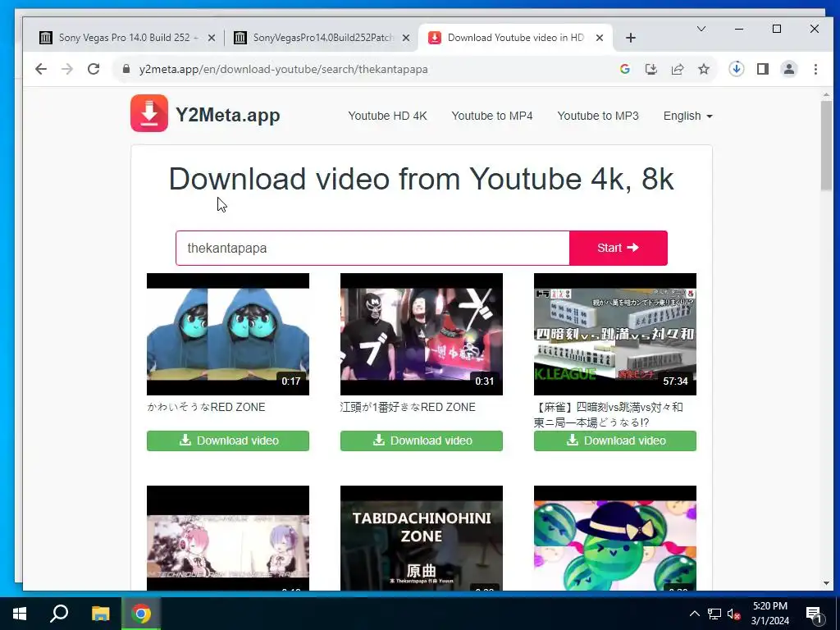Screen dimensions: 840x630
Task: Open the Youtube HD 4K menu link
Action: tap(387, 116)
